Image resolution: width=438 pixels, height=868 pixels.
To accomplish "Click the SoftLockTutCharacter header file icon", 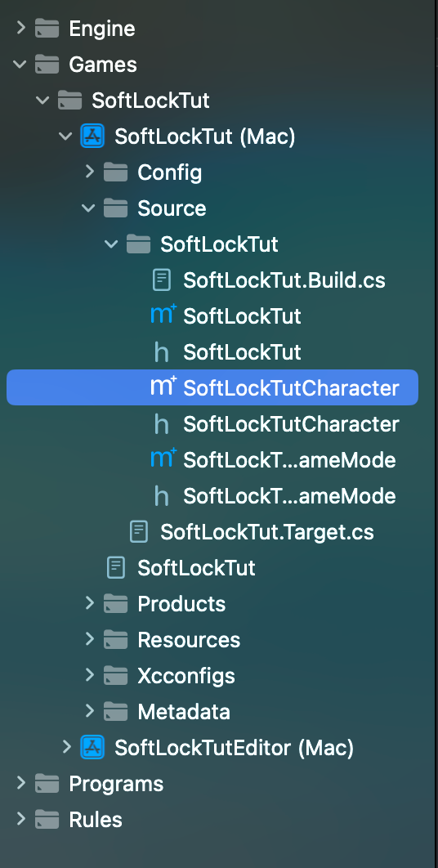I will point(161,424).
